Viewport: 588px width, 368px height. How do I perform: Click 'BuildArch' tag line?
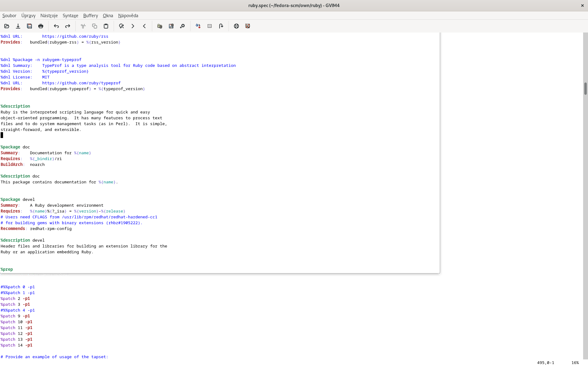pos(23,164)
